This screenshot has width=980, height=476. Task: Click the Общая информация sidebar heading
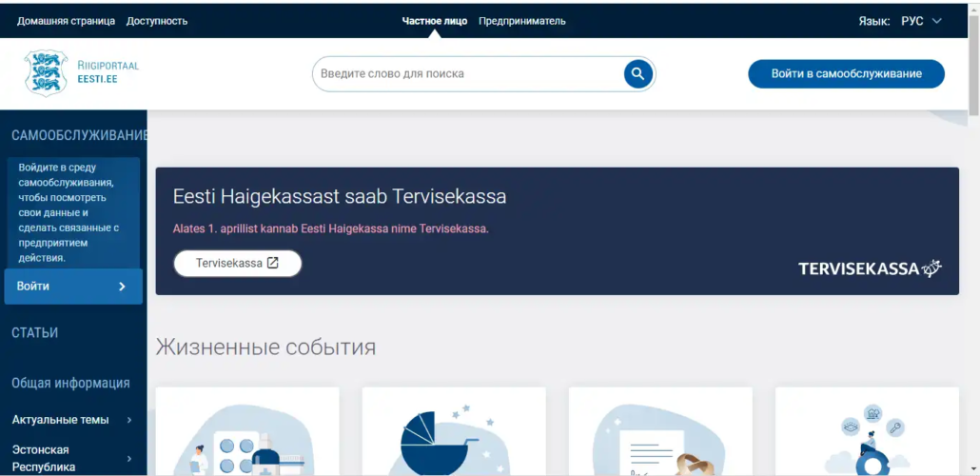pos(70,383)
